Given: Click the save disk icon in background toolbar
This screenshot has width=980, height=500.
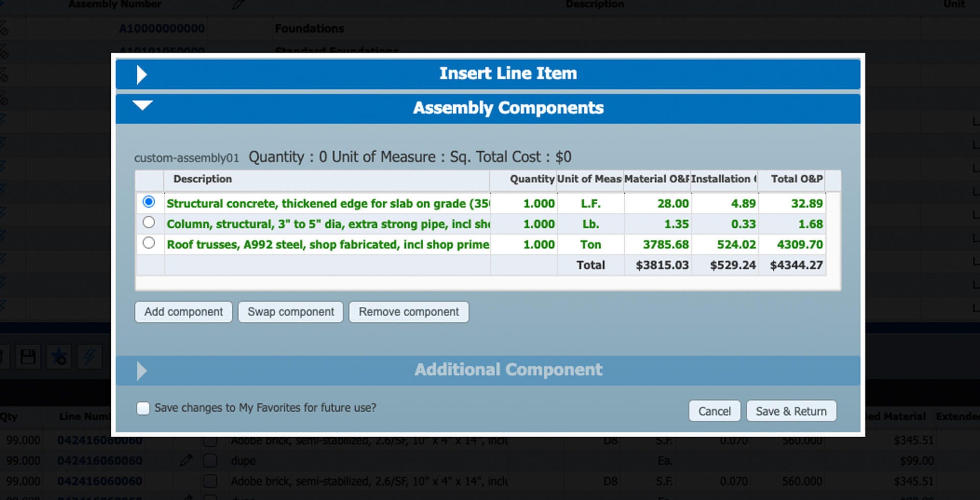Looking at the screenshot, I should pos(28,356).
